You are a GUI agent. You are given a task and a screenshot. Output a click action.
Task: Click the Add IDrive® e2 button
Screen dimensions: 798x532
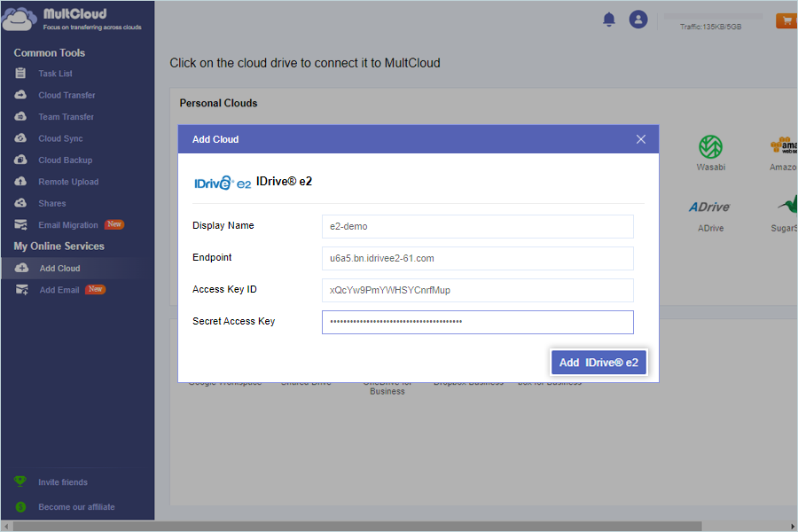click(598, 363)
